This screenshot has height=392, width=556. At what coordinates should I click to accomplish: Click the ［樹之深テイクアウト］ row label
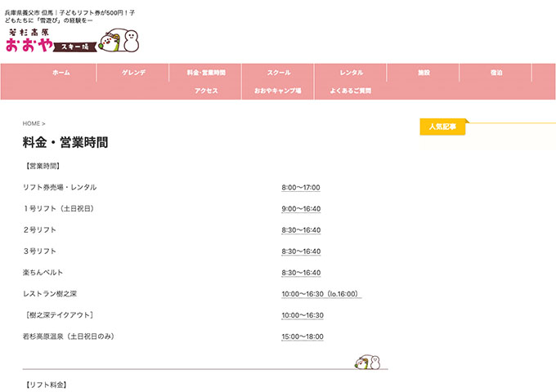point(59,314)
